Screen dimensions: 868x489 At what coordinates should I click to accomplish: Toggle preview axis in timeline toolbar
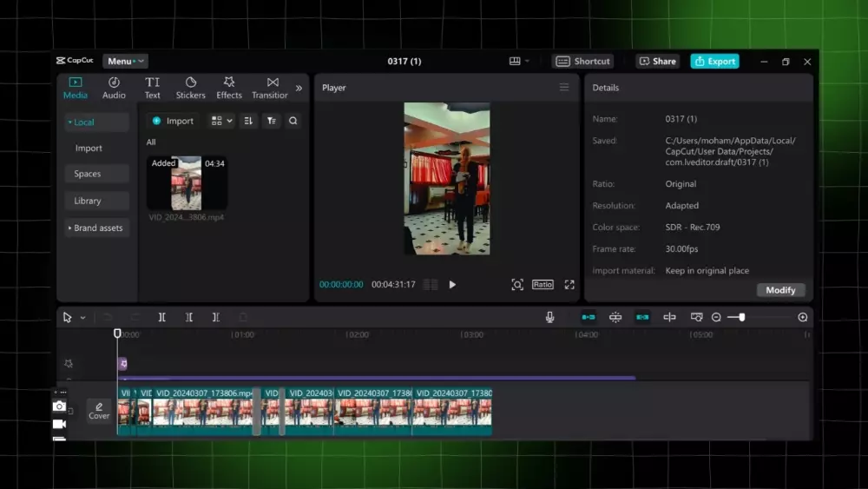point(669,318)
